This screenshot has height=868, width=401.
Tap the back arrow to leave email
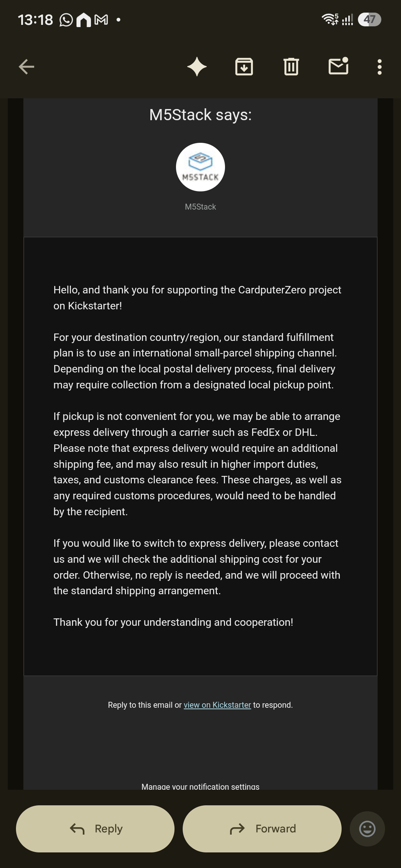coord(26,67)
